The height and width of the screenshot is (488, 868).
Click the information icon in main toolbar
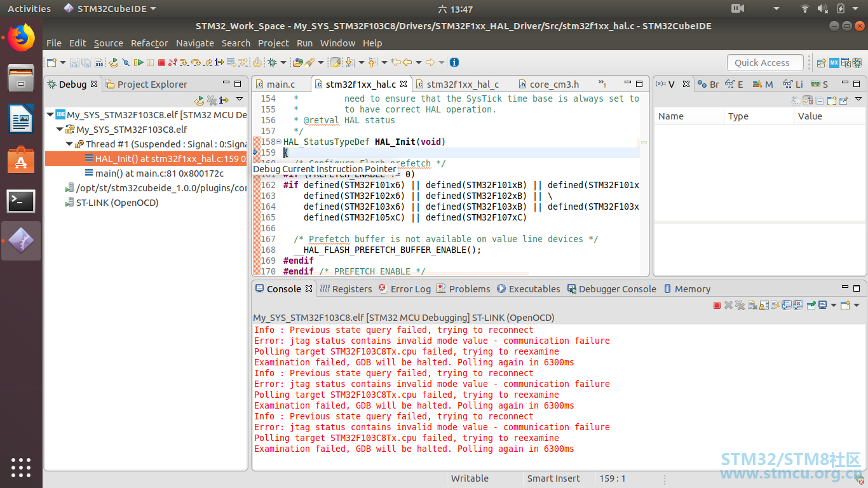pos(454,62)
